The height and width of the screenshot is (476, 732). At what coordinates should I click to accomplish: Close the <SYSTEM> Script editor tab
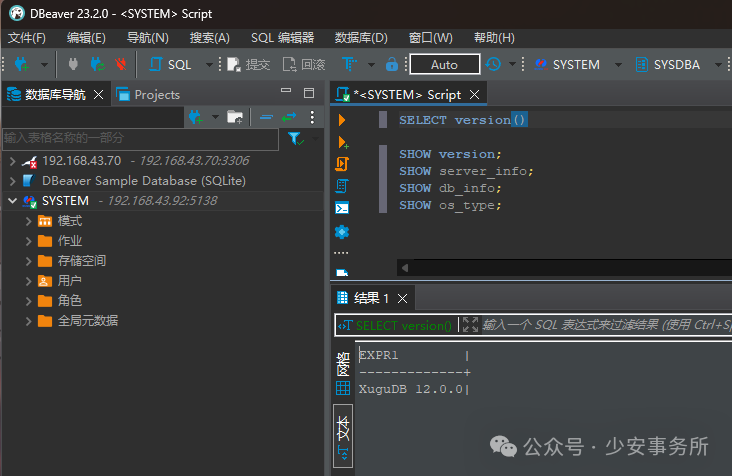click(474, 95)
